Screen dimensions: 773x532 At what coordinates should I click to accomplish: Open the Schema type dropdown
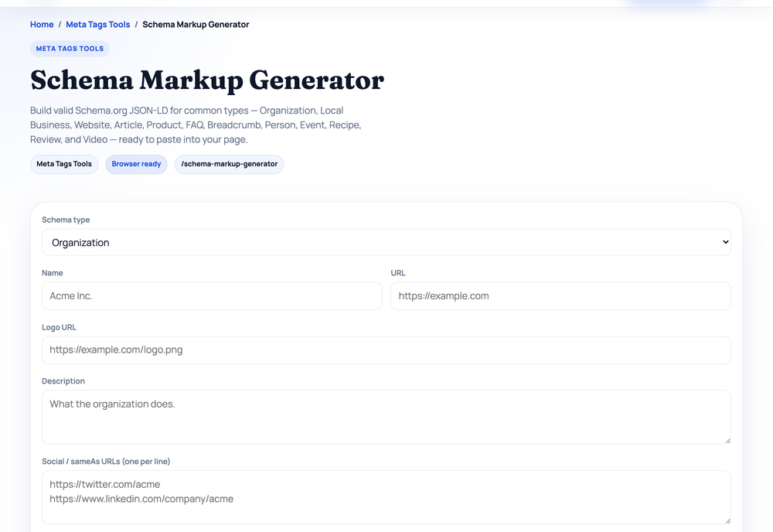coord(386,242)
